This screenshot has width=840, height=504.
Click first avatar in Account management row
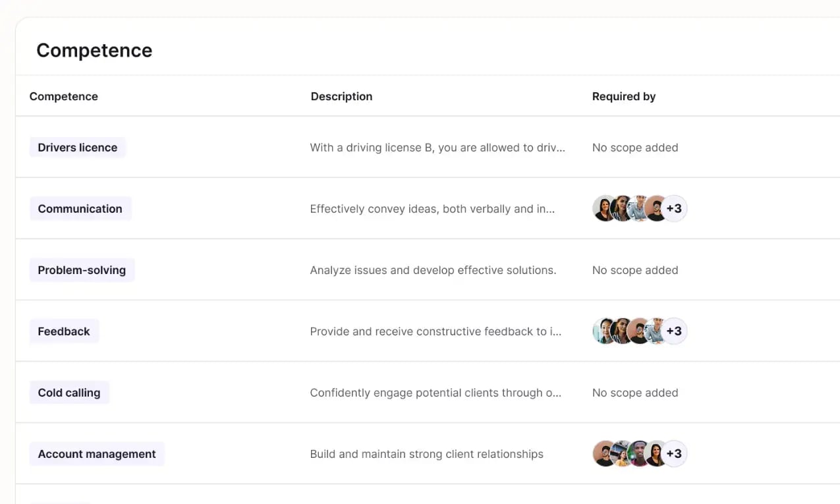point(604,454)
